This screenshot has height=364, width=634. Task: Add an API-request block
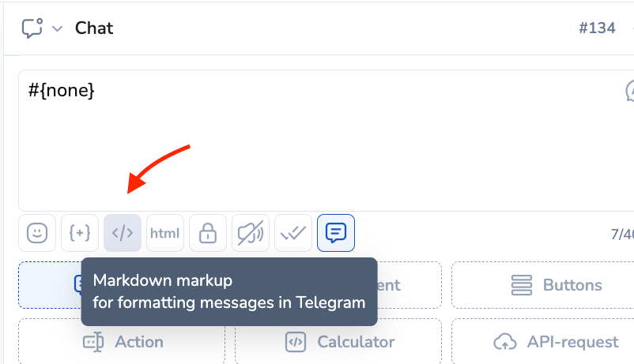543,342
